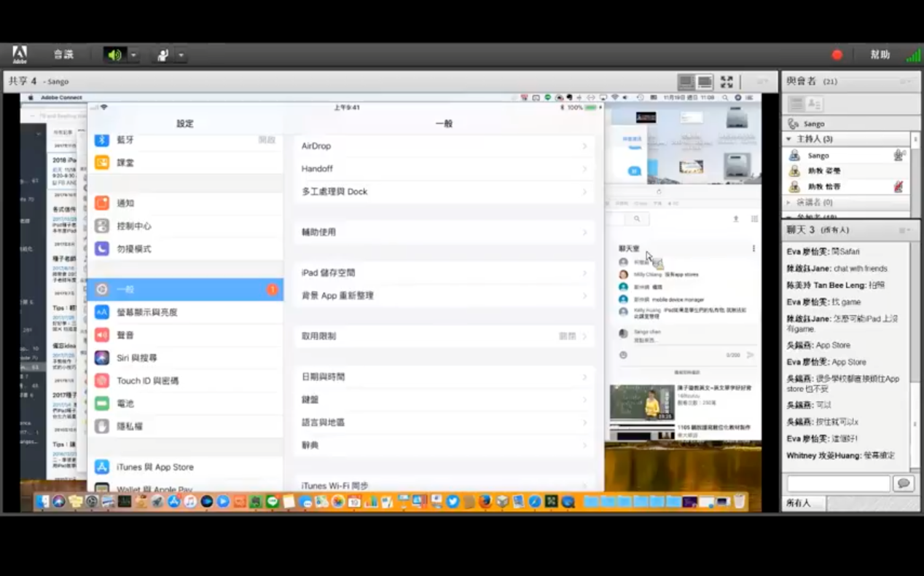Open the 幫助 (Help) menu
Viewport: 924px width, 576px height.
[880, 55]
